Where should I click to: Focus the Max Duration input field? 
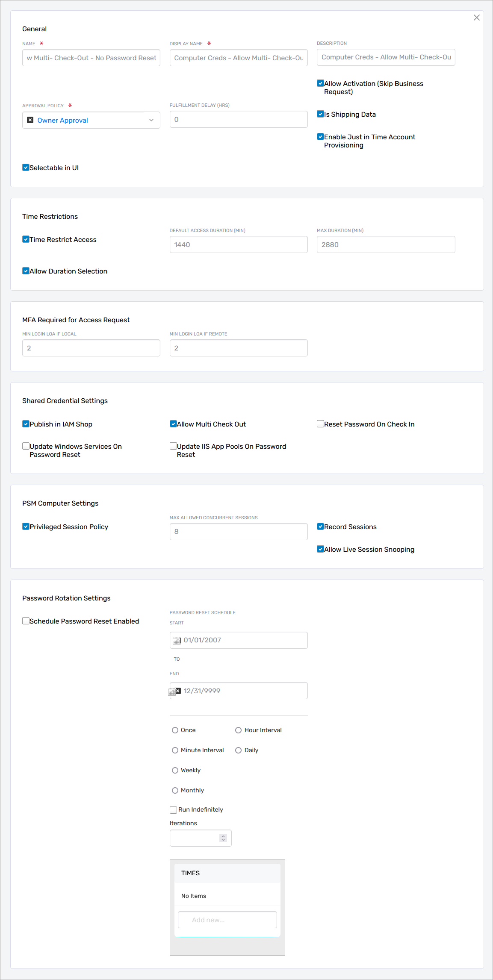pos(386,244)
